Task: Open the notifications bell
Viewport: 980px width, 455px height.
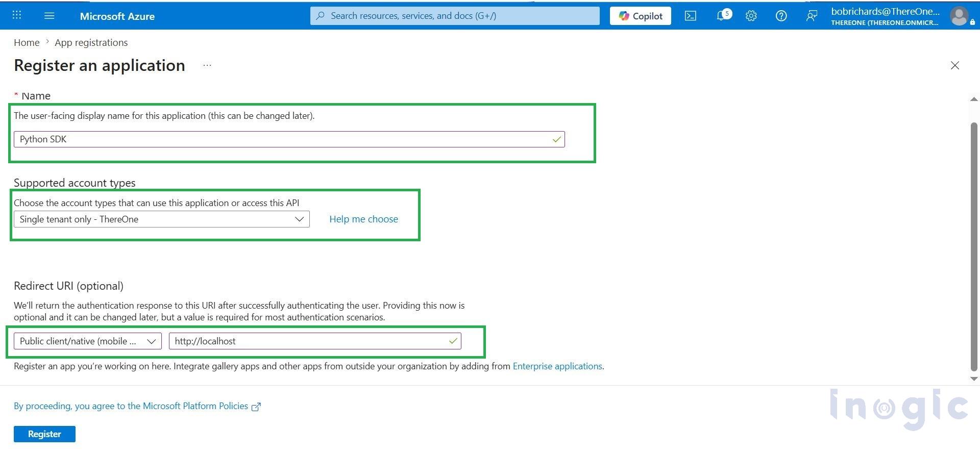Action: point(723,15)
